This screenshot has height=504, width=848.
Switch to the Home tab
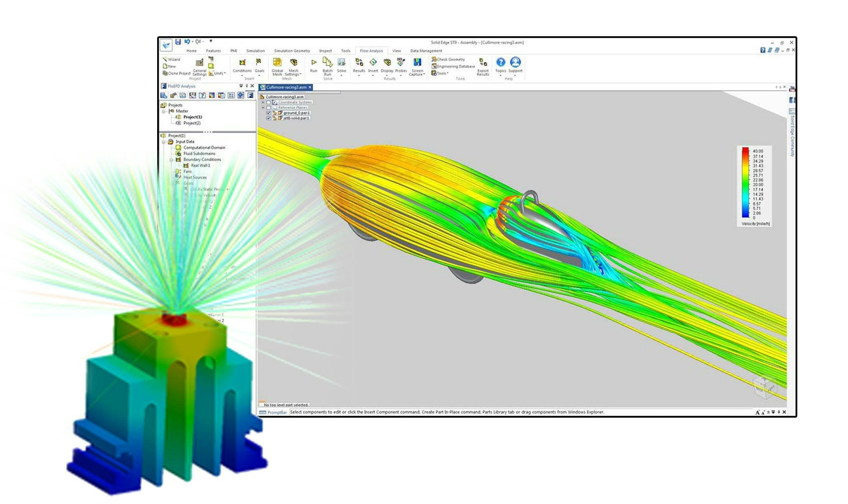coord(191,51)
